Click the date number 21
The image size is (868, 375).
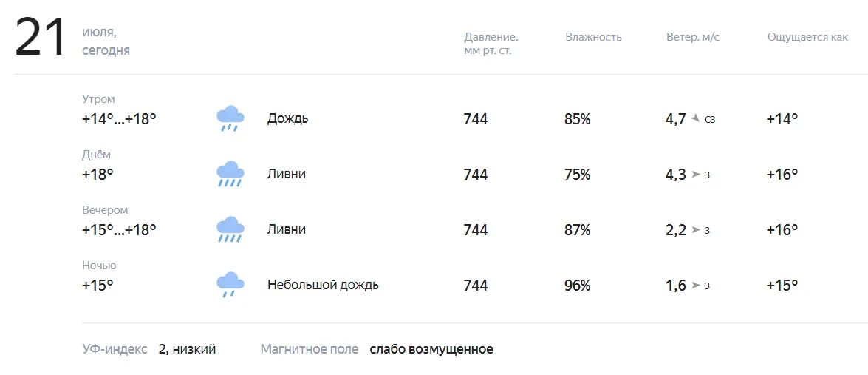(x=41, y=38)
